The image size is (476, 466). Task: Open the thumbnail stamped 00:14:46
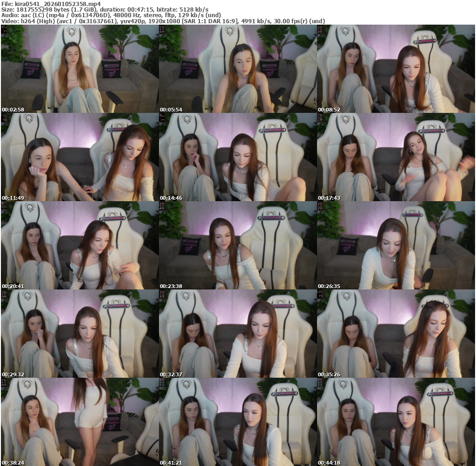point(238,157)
